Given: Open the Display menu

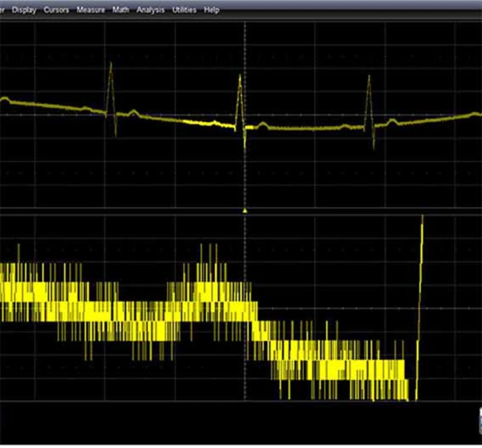Looking at the screenshot, I should (x=24, y=10).
